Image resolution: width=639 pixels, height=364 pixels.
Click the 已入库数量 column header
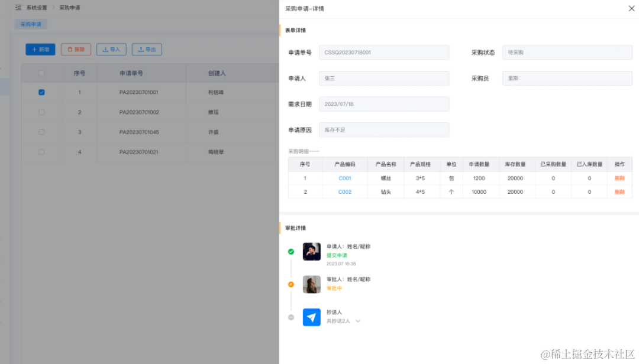pyautogui.click(x=589, y=164)
